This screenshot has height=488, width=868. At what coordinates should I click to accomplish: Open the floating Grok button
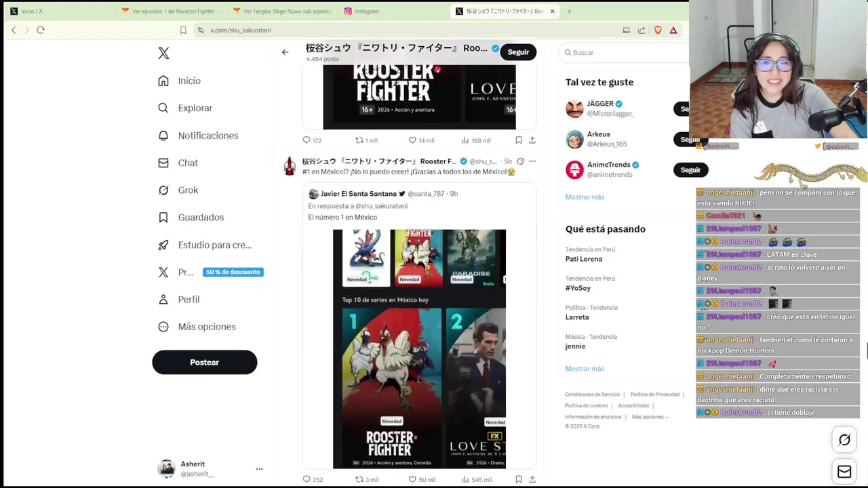844,440
